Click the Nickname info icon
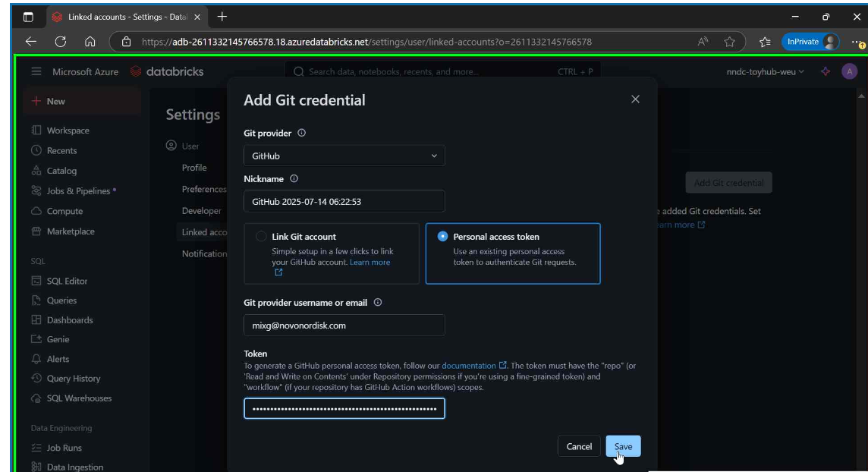The height and width of the screenshot is (472, 868). tap(294, 179)
